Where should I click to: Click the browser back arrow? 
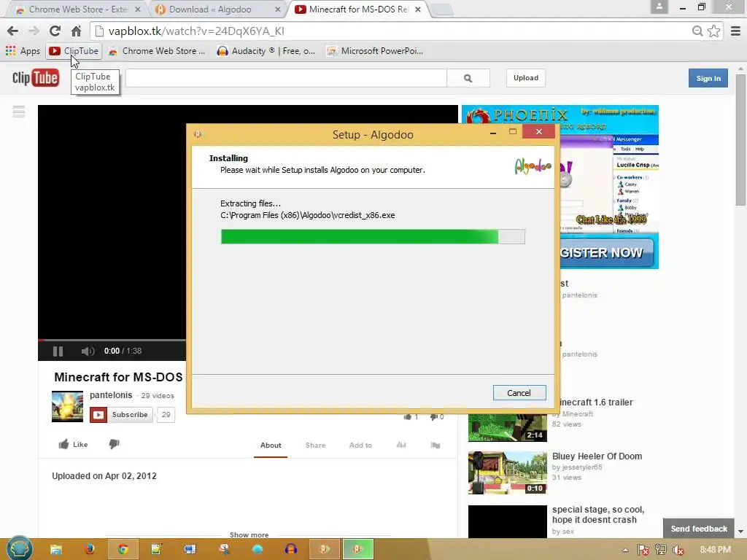tap(13, 31)
